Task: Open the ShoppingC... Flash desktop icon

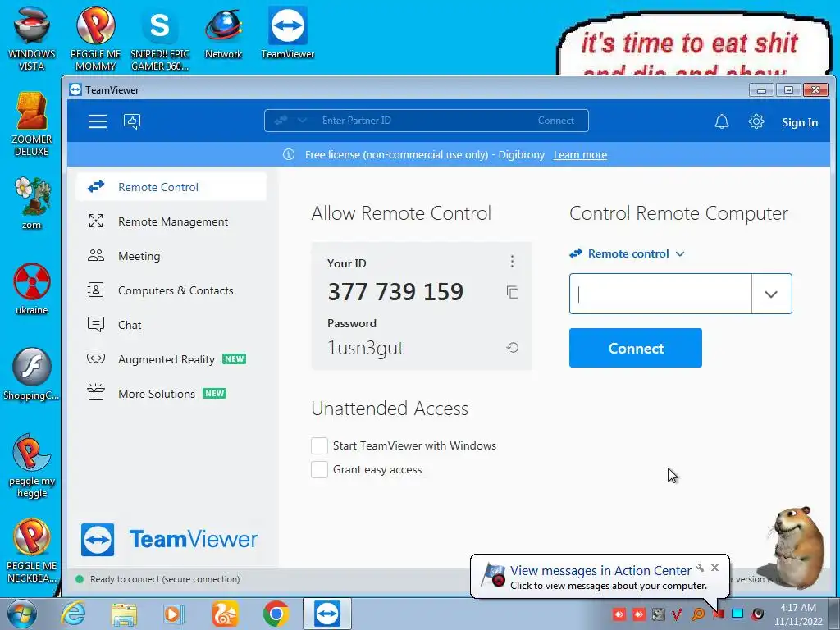Action: tap(32, 374)
